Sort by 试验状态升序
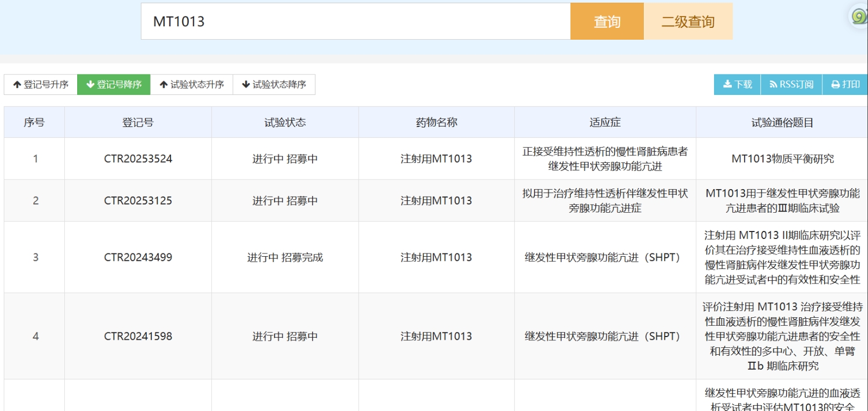Screen dimensions: 868x411 pyautogui.click(x=192, y=85)
